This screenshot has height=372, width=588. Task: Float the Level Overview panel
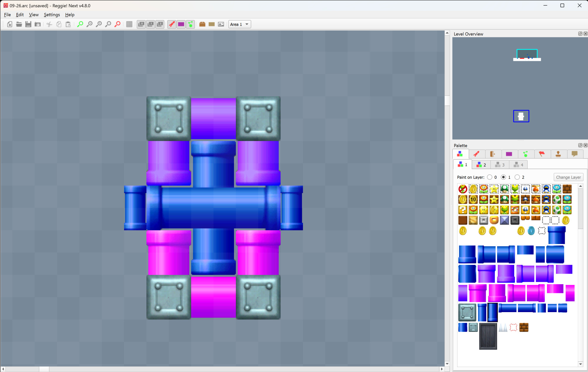(x=580, y=34)
